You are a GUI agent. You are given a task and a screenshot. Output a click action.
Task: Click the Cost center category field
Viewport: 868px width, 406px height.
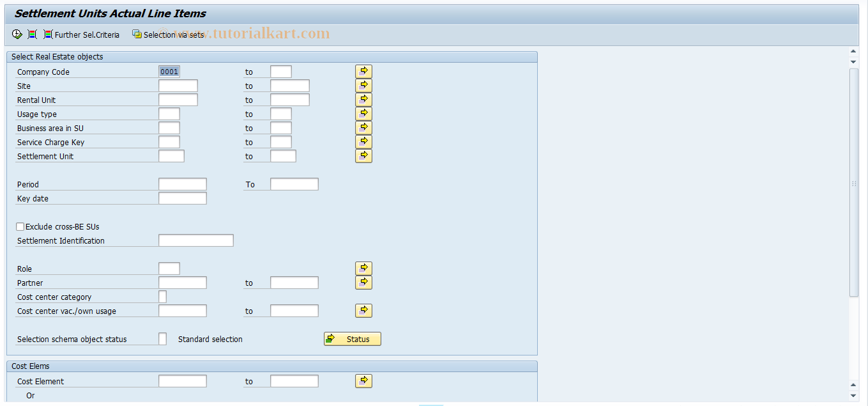162,297
